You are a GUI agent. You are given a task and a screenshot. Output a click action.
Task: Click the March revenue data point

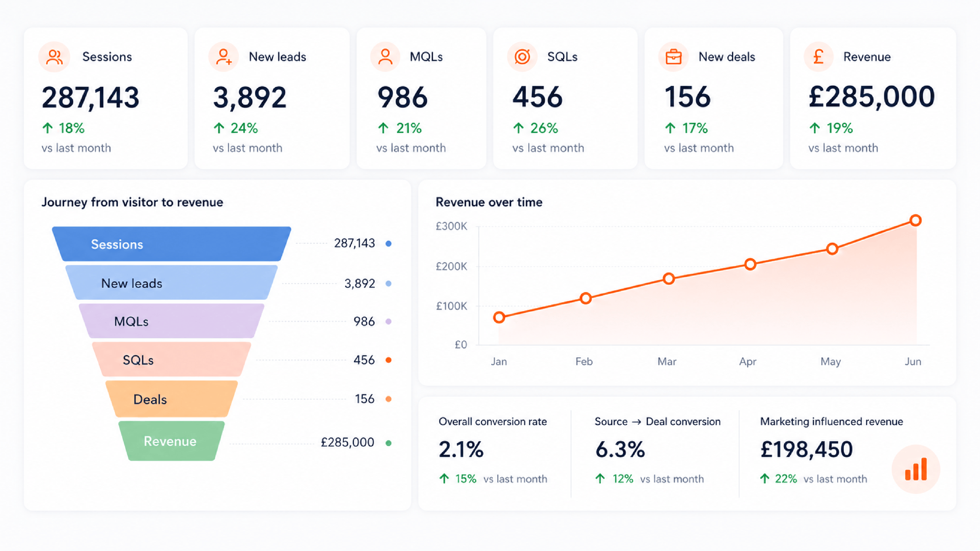point(669,279)
